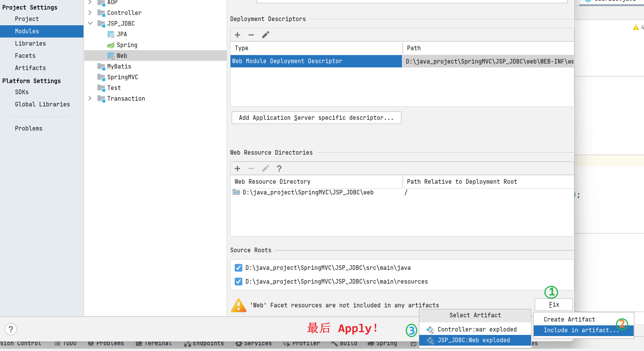This screenshot has width=644, height=351.
Task: Click the MyBatis module folder icon
Action: coord(101,67)
